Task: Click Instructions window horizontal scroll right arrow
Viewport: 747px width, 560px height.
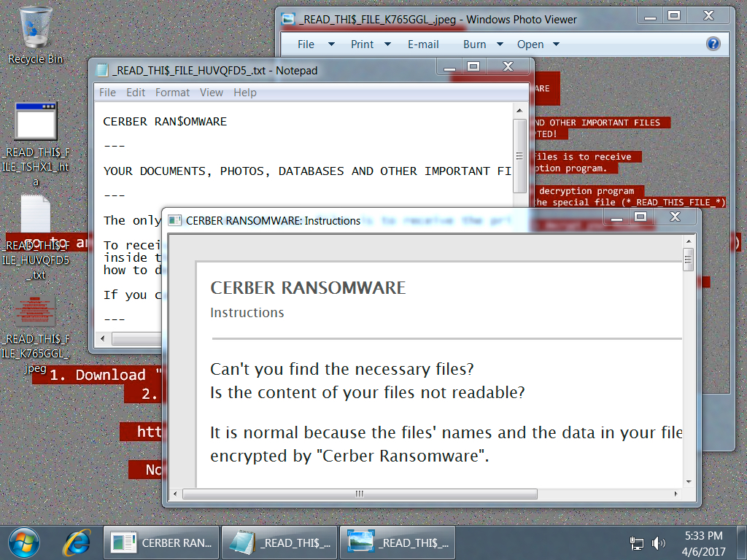Action: (x=676, y=494)
